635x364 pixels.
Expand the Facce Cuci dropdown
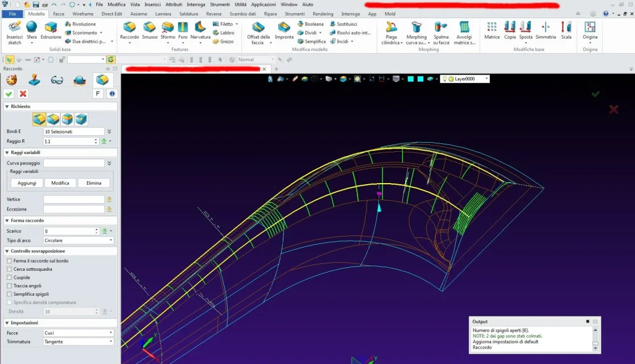click(x=78, y=333)
